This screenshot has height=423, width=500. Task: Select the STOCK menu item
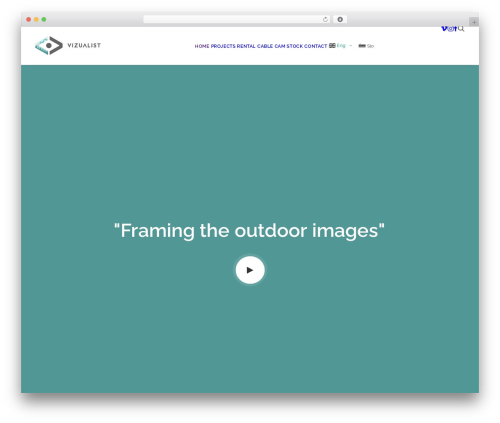coord(295,46)
